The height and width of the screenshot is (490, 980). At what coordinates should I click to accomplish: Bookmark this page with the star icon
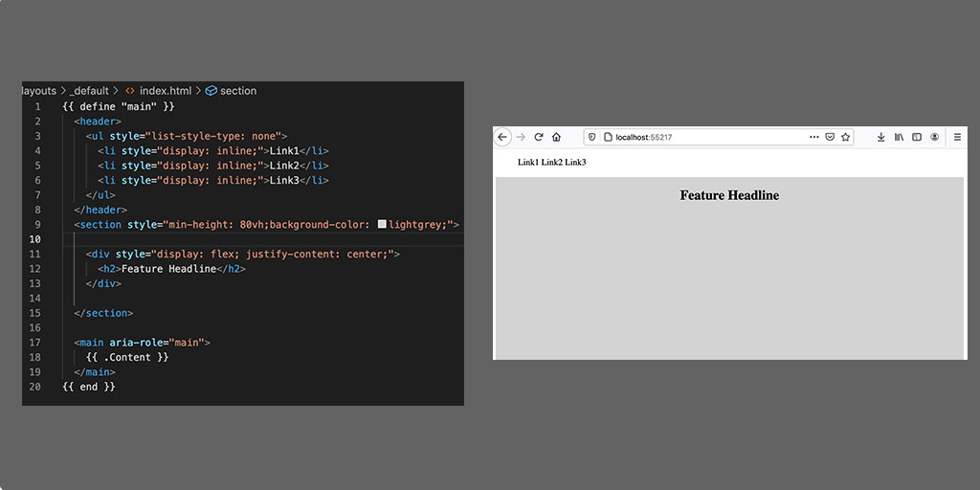pos(845,137)
